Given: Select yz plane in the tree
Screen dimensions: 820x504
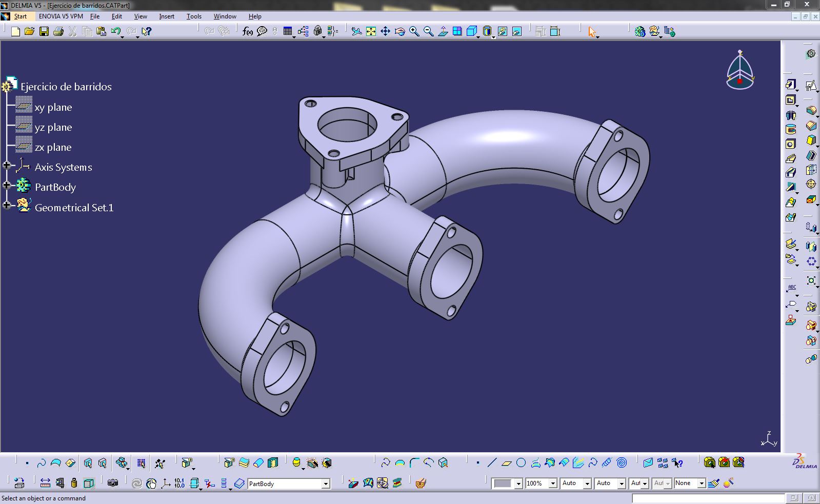Looking at the screenshot, I should click(53, 127).
